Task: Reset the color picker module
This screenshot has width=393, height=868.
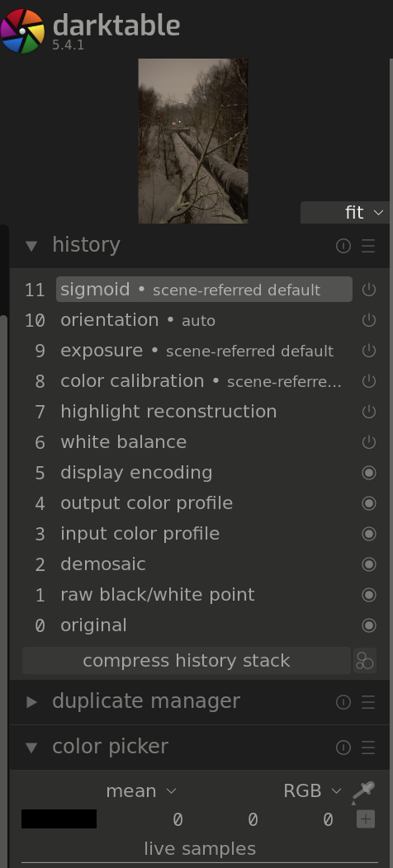Action: tap(343, 748)
